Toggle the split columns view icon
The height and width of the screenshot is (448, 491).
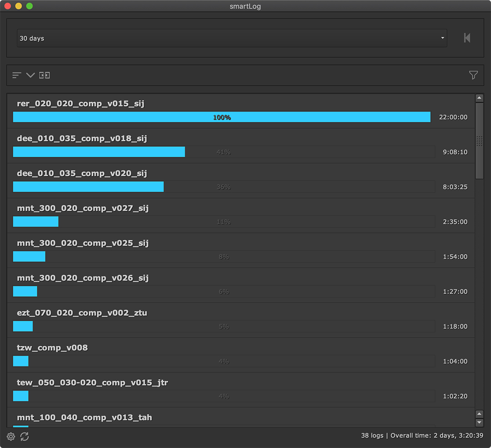point(45,75)
